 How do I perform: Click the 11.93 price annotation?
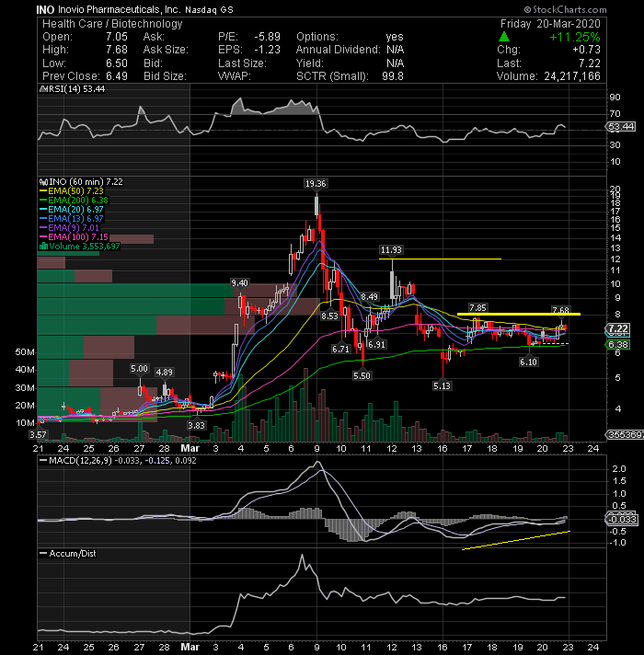tap(391, 250)
